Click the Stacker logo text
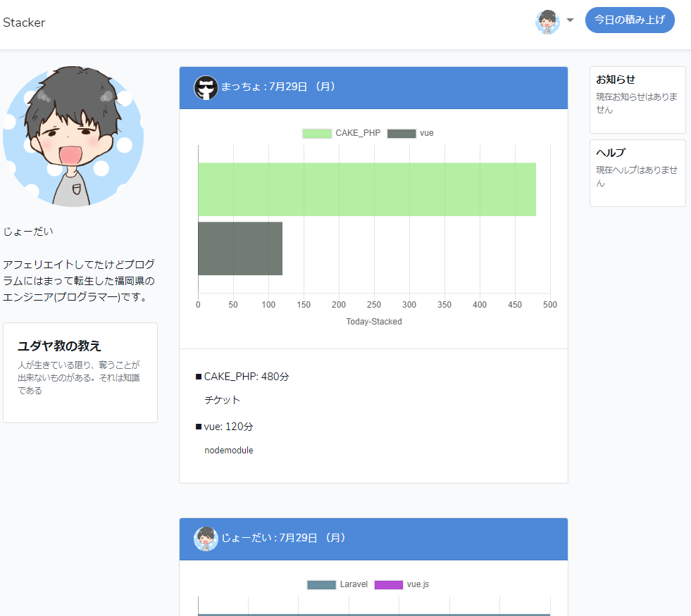691x616 pixels. [x=24, y=23]
